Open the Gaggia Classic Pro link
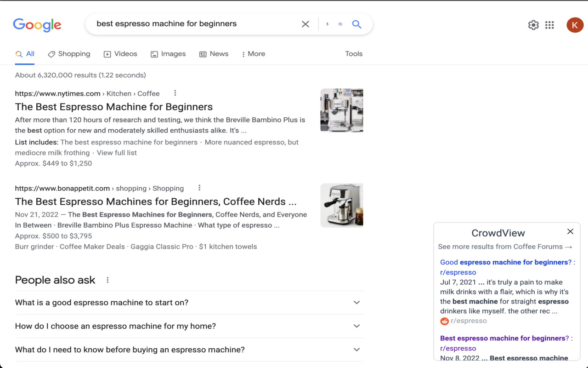588x368 pixels. click(x=162, y=247)
